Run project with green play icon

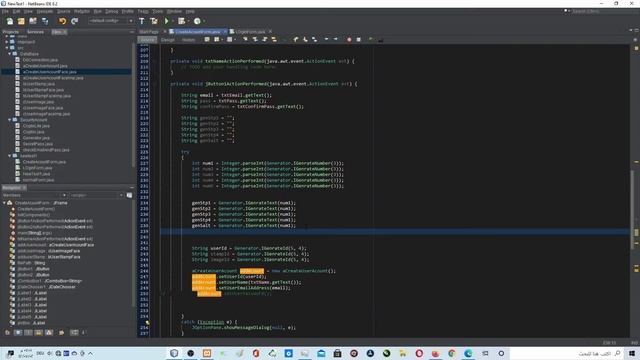(x=166, y=21)
